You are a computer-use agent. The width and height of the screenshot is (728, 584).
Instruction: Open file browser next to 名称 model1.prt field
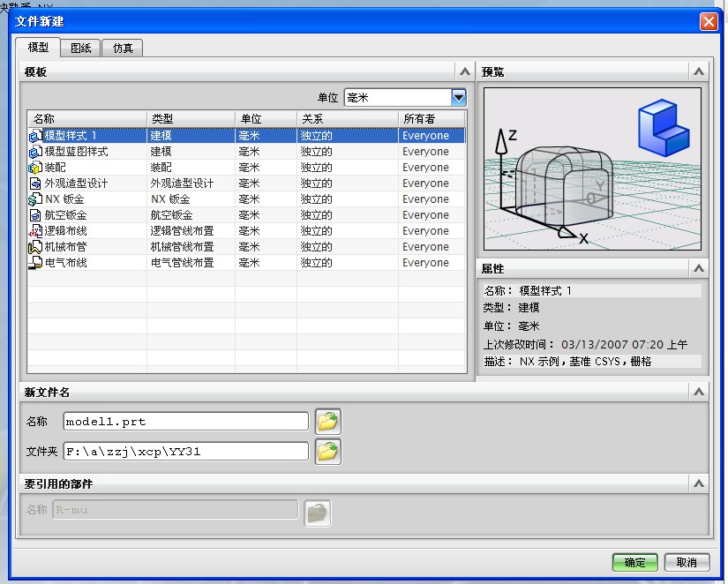(x=328, y=422)
